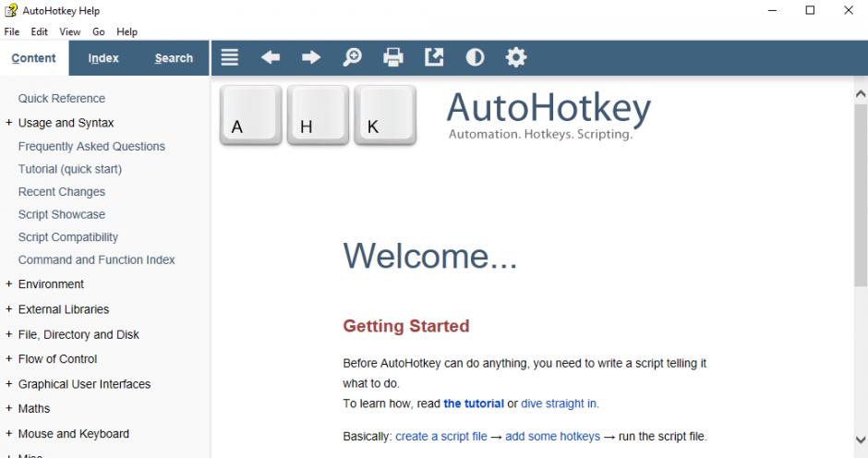Click the vertical scrollbar thumb

click(861, 195)
